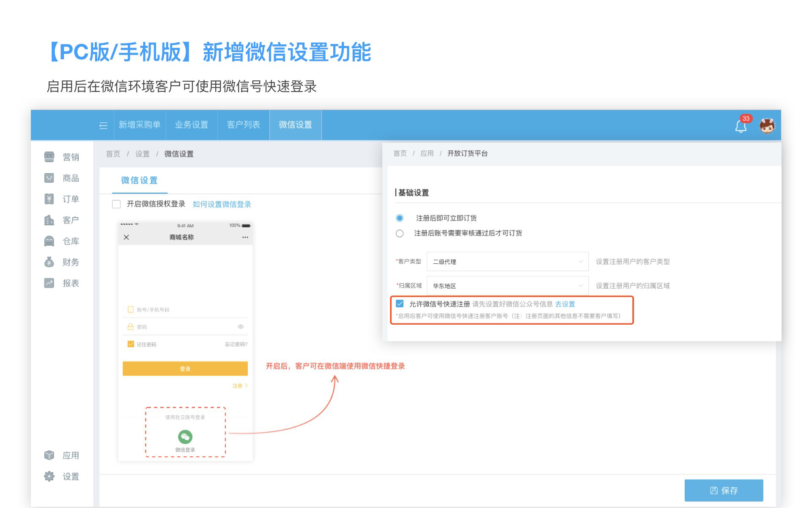Open the 营销 marketing sidebar icon

[49, 157]
